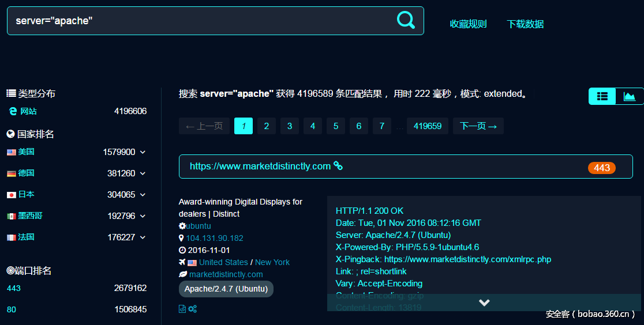Filter by 网站 type
This screenshot has height=325, width=644.
click(x=28, y=111)
